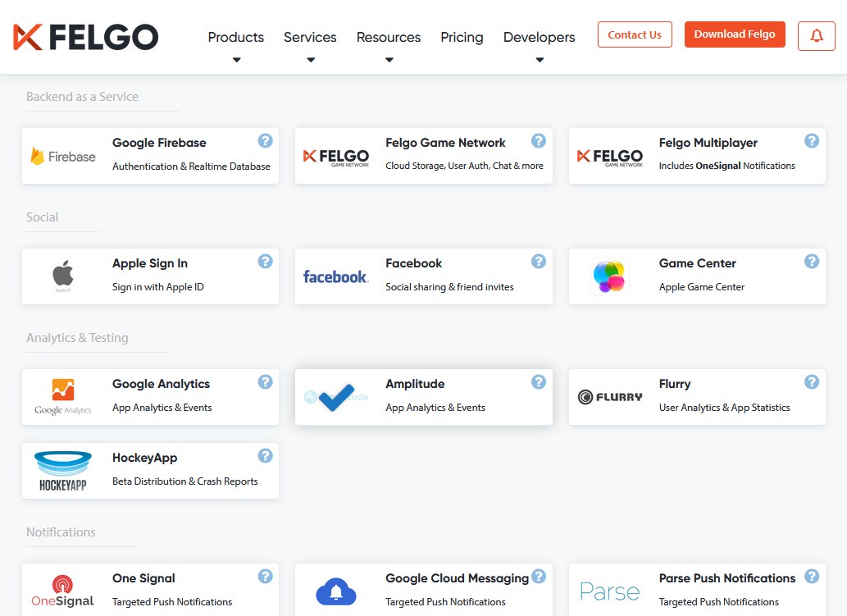Image resolution: width=847 pixels, height=616 pixels.
Task: Open the Pricing menu item
Action: [x=461, y=37]
